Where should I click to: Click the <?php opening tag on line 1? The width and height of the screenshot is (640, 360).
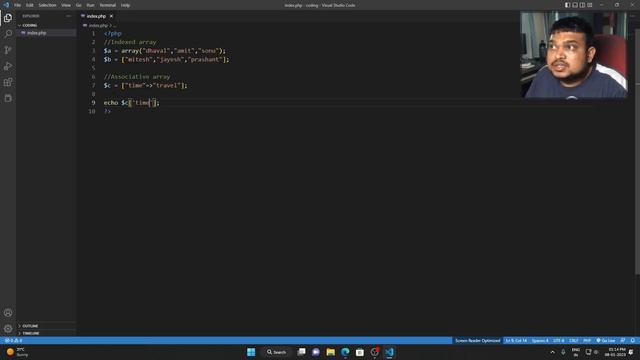113,33
